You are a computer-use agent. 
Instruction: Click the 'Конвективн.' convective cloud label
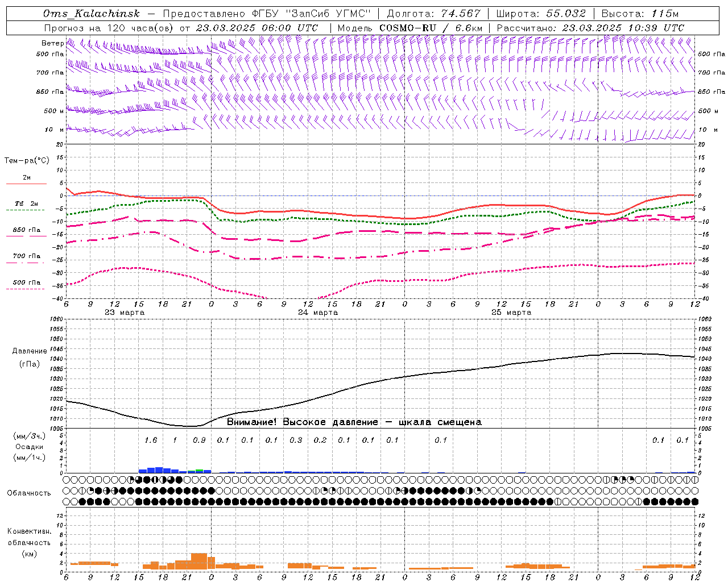(x=29, y=531)
